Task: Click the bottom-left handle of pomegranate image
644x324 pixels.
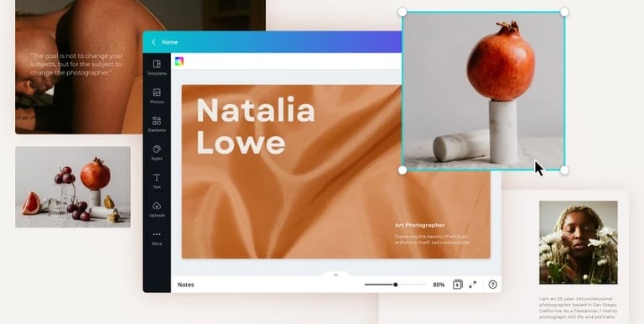Action: coord(402,170)
